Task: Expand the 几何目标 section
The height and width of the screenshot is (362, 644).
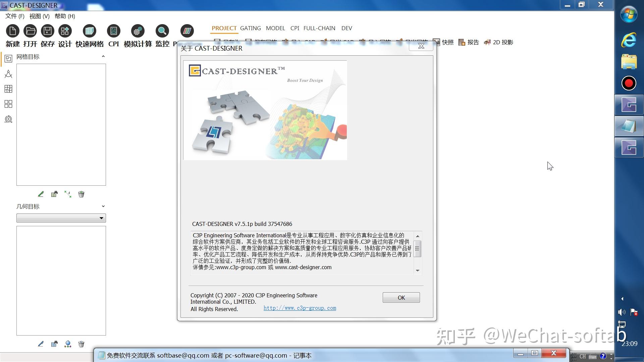Action: 103,206
